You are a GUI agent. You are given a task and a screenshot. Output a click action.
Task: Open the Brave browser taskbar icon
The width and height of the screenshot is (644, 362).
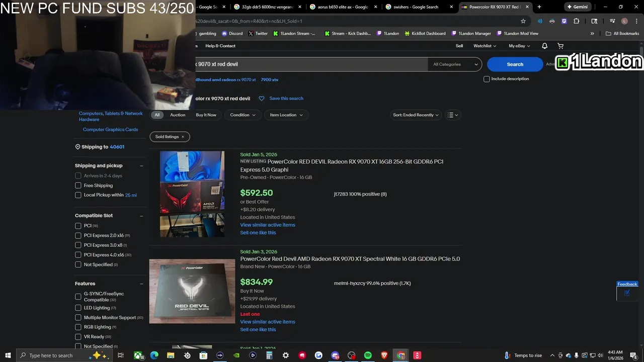384,355
